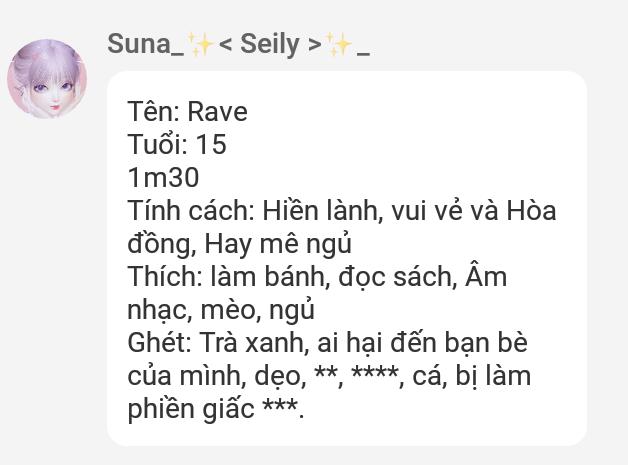Click the first sparkle emoji after Suna_
Image resolution: width=628 pixels, height=465 pixels.
(200, 45)
